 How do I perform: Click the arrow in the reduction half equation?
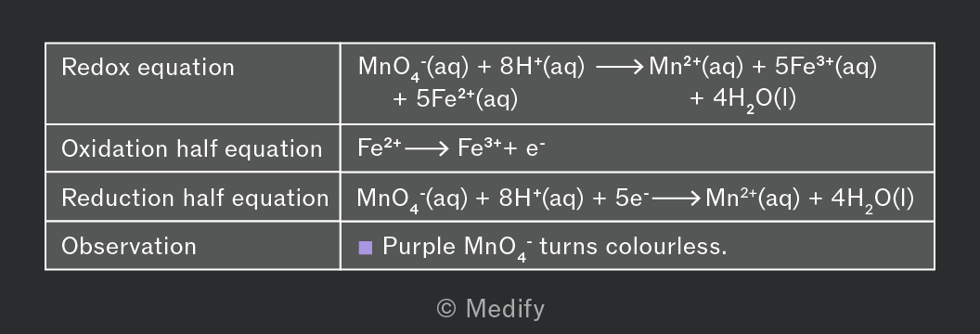[x=677, y=199]
